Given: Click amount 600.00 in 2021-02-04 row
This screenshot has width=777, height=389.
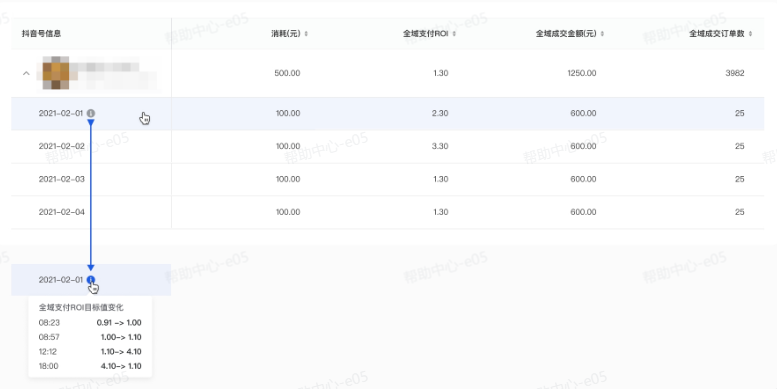Looking at the screenshot, I should [x=583, y=212].
